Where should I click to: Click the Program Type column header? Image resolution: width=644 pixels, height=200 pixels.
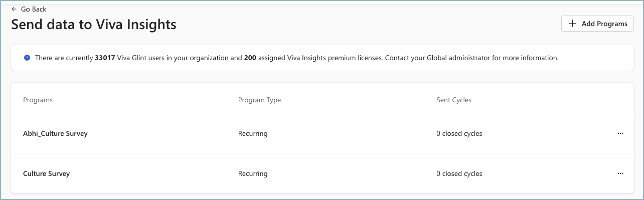point(259,100)
